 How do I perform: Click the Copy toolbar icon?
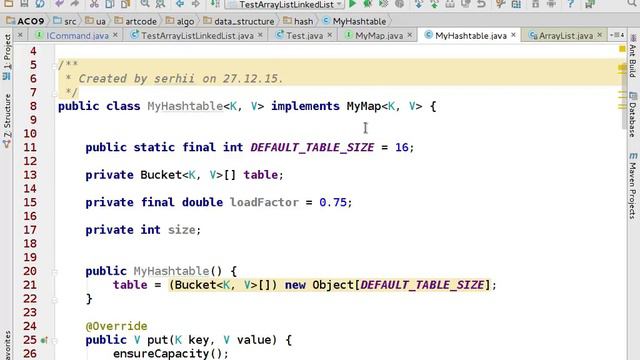pyautogui.click(x=109, y=4)
